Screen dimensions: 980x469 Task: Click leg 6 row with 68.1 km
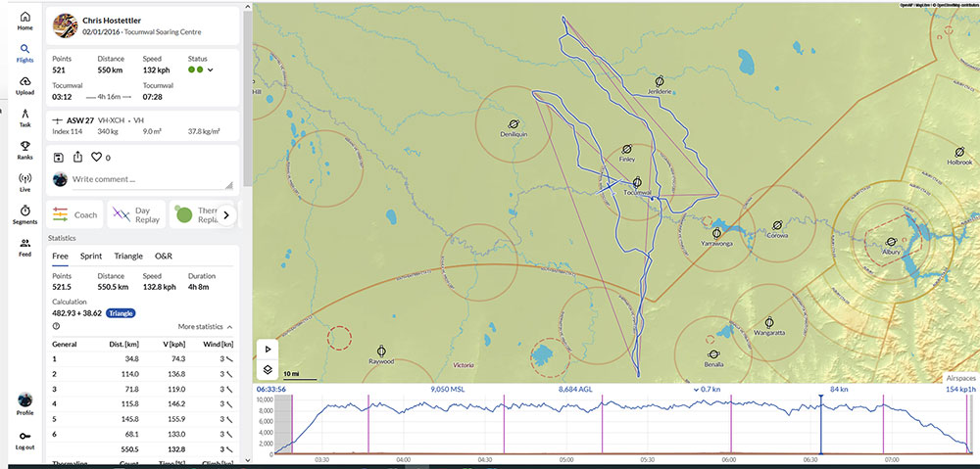pyautogui.click(x=142, y=434)
